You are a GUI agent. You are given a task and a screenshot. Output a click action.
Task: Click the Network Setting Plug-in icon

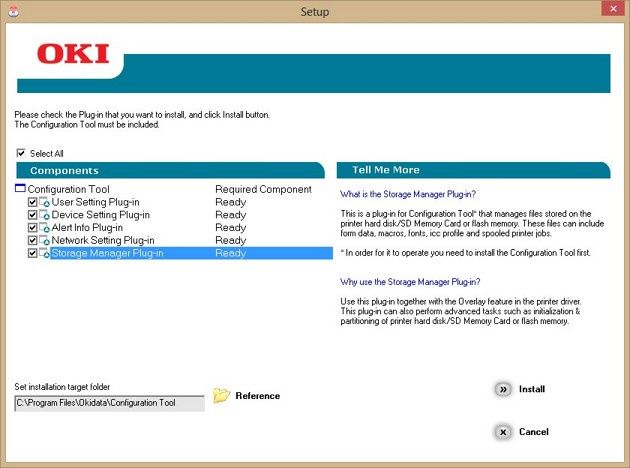[x=44, y=240]
